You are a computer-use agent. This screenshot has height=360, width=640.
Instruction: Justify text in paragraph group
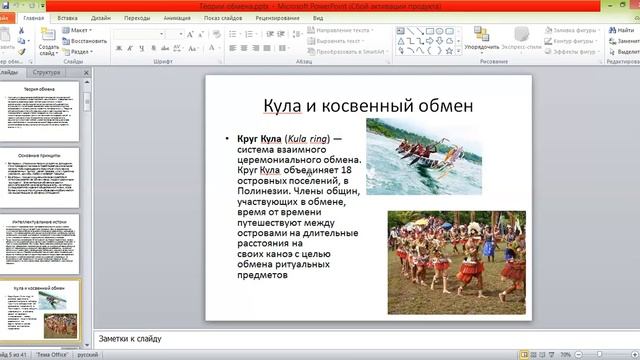267,48
